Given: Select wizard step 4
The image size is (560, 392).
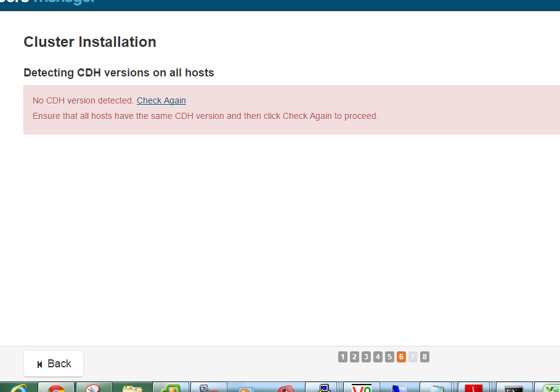Looking at the screenshot, I should coord(378,357).
